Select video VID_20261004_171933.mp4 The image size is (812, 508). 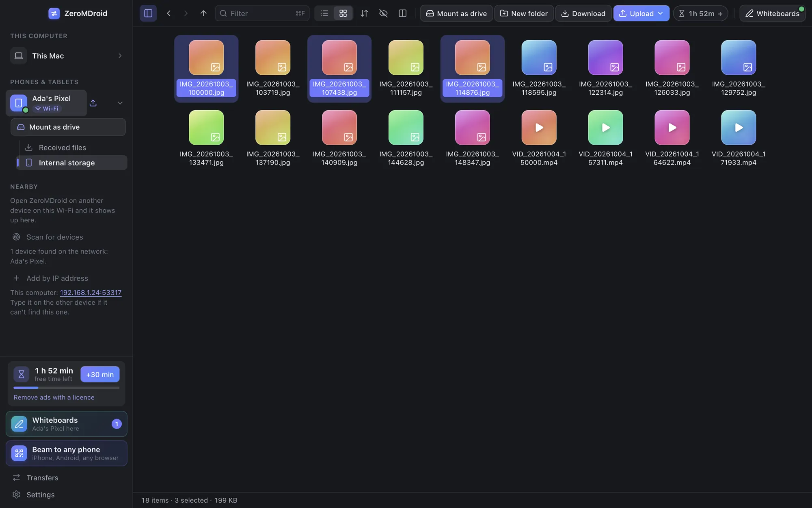[739, 128]
